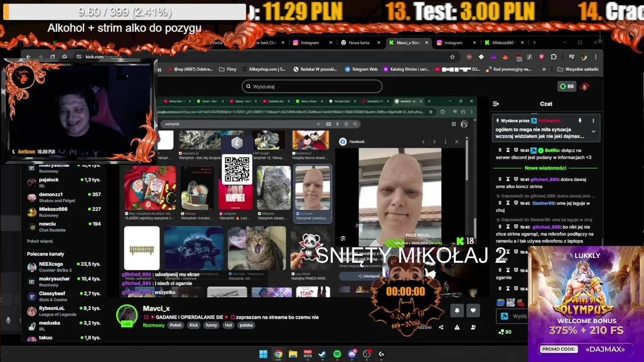Select the 'Hot' stream tag
Screen dimensions: 644x362
click(228, 325)
